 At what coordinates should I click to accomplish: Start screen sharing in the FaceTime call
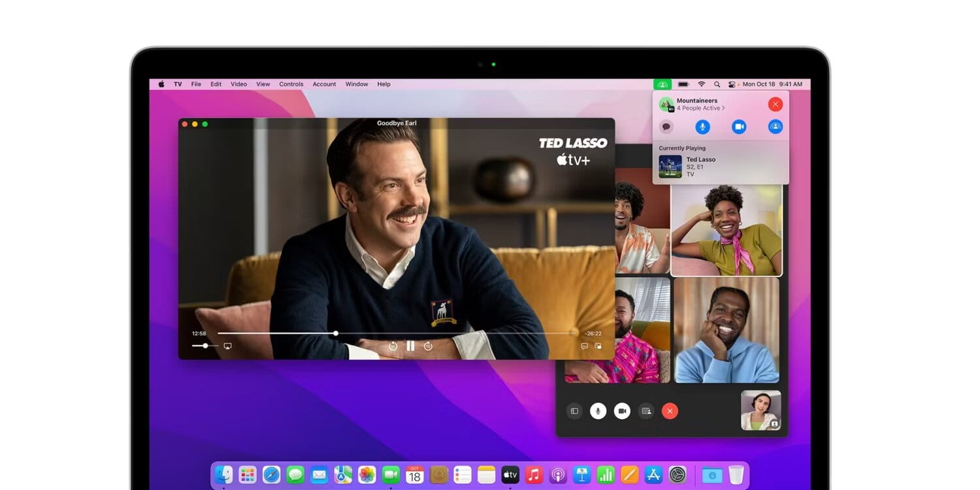645,411
